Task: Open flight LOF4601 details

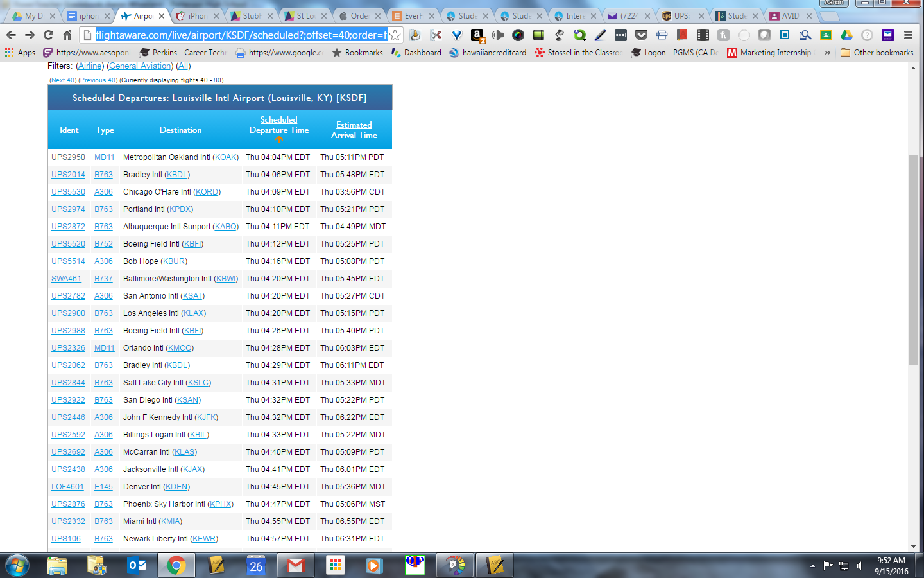Action: (67, 486)
